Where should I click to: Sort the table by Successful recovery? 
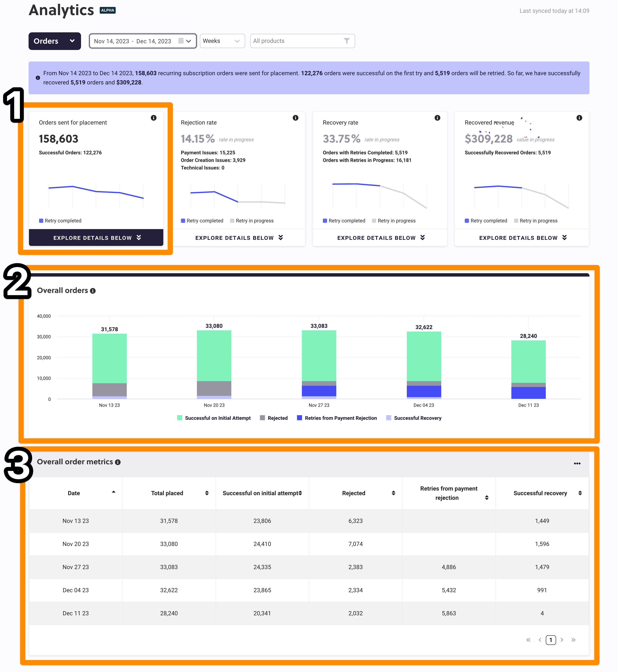tap(580, 493)
